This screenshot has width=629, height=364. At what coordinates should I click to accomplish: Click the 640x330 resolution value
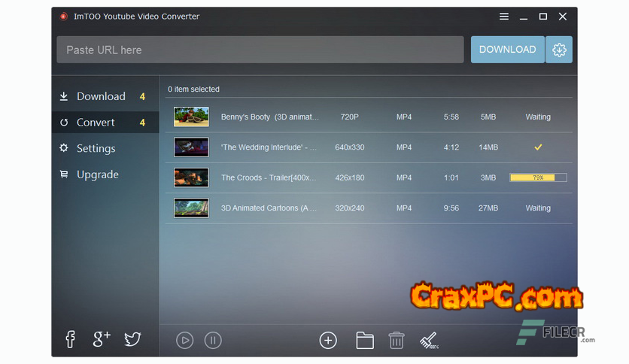(x=349, y=147)
